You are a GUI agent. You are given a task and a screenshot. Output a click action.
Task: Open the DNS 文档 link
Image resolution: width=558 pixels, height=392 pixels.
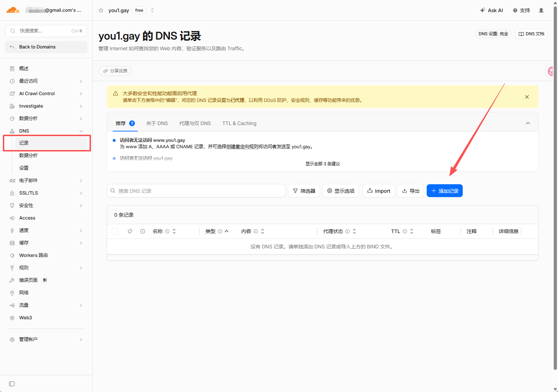coord(531,34)
